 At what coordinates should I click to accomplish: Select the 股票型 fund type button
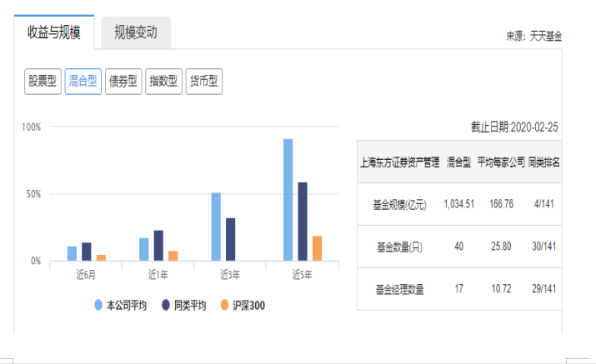pos(43,82)
